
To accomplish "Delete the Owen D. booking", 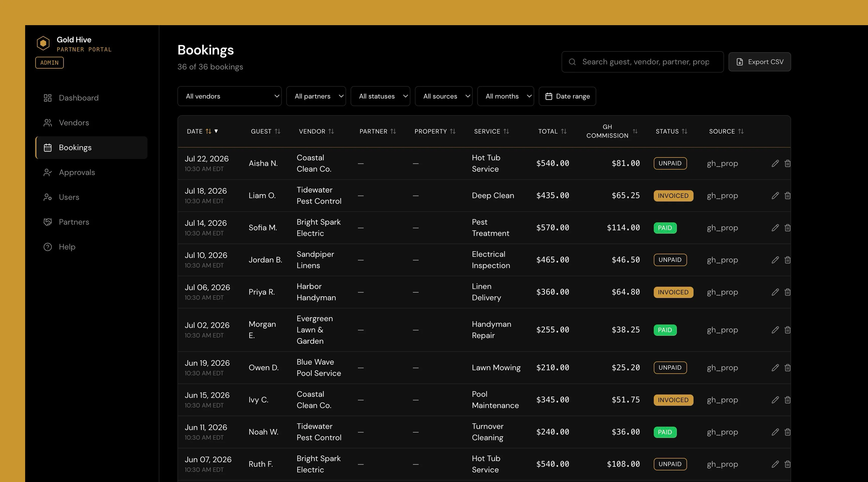I will 787,367.
